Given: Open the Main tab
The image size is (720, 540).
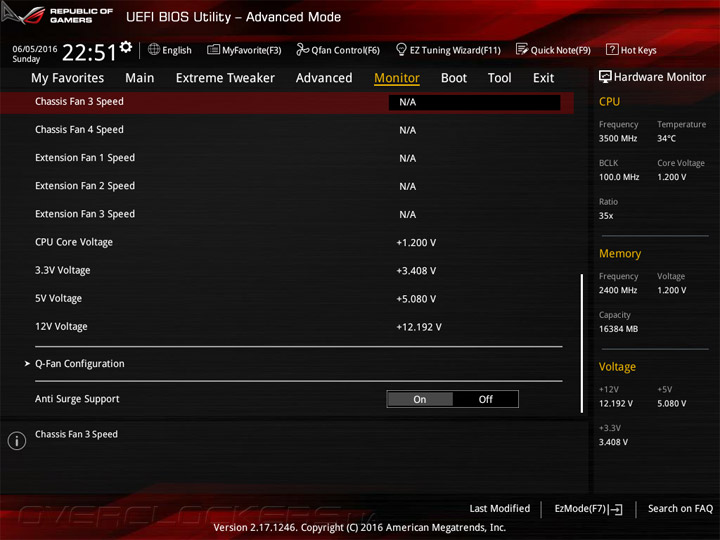Looking at the screenshot, I should pos(140,78).
